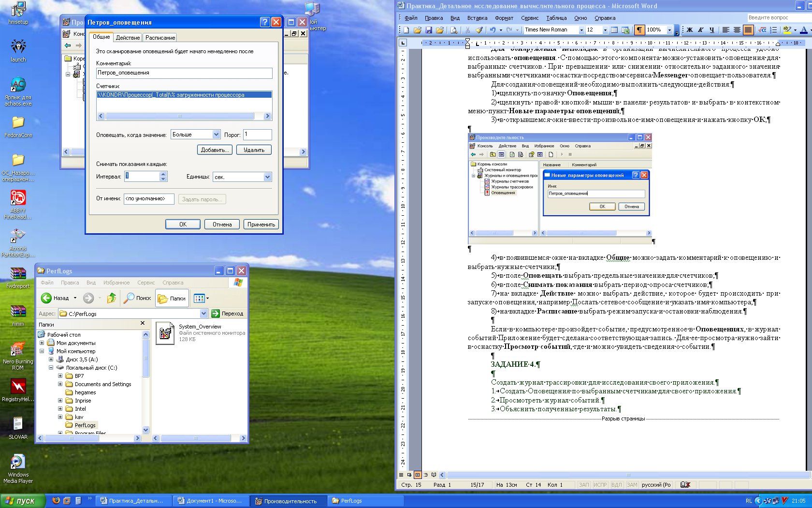Open the Единицы 'сек.' dropdown
The image size is (812, 508).
pyautogui.click(x=267, y=177)
